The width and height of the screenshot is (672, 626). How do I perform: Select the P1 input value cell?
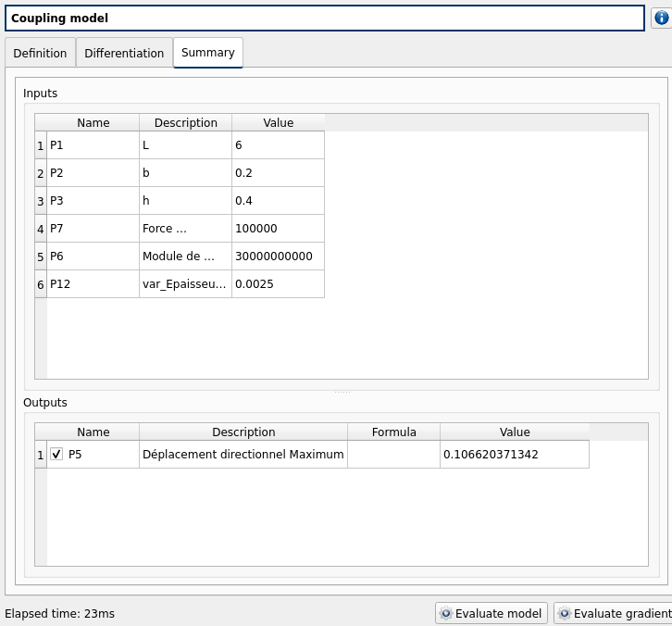coord(278,145)
